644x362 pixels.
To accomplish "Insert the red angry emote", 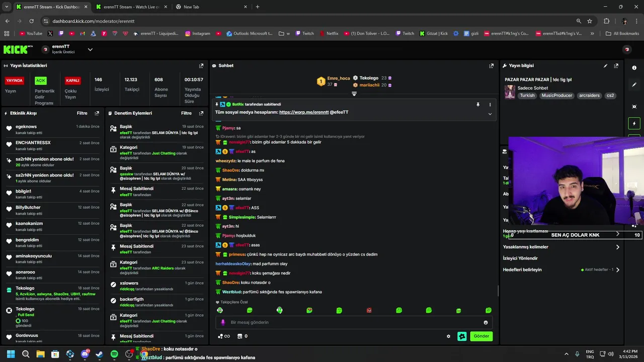I will [369, 310].
